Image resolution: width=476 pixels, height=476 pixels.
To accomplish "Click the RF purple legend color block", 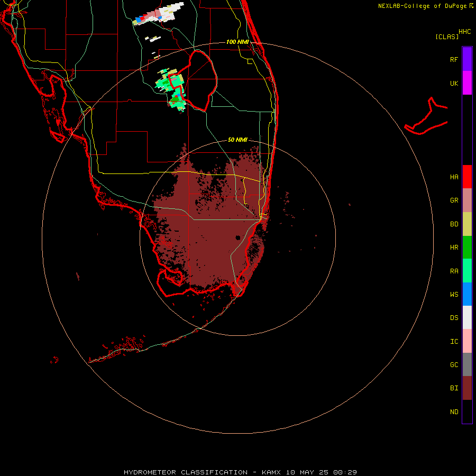I will [x=467, y=59].
